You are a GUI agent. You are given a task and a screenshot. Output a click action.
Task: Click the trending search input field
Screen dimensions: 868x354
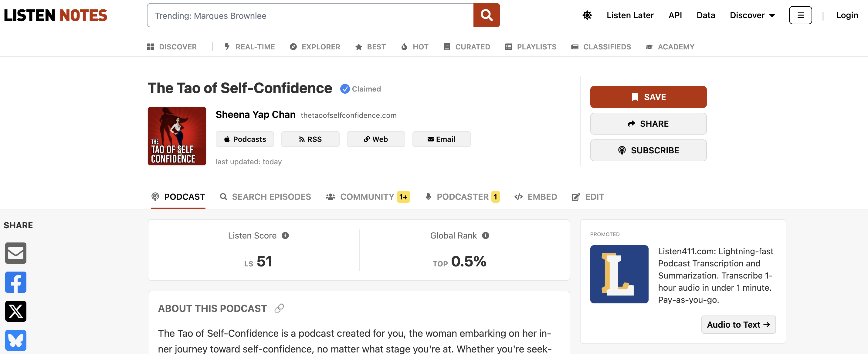tap(310, 15)
